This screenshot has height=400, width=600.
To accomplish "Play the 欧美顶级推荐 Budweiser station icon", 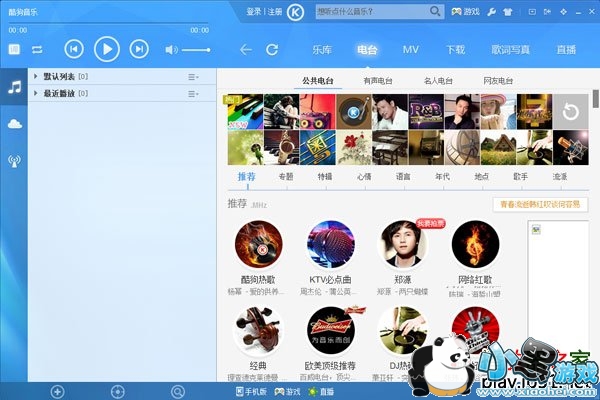I will click(331, 331).
